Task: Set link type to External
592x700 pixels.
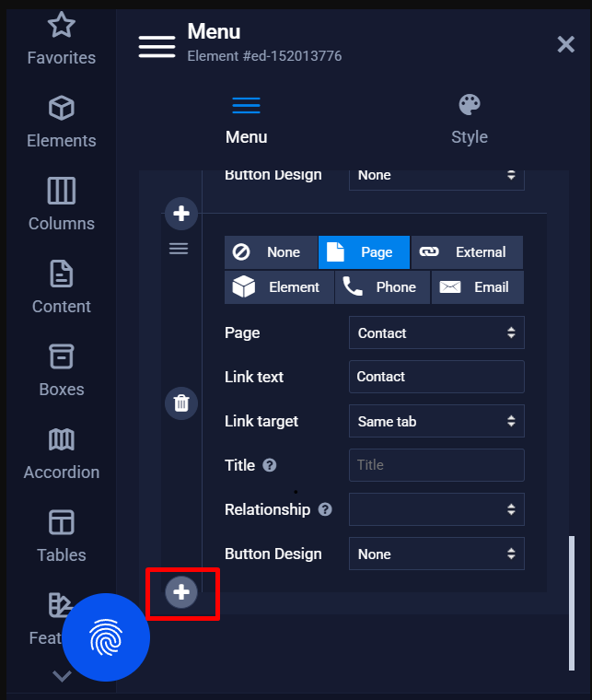Action: [x=467, y=252]
